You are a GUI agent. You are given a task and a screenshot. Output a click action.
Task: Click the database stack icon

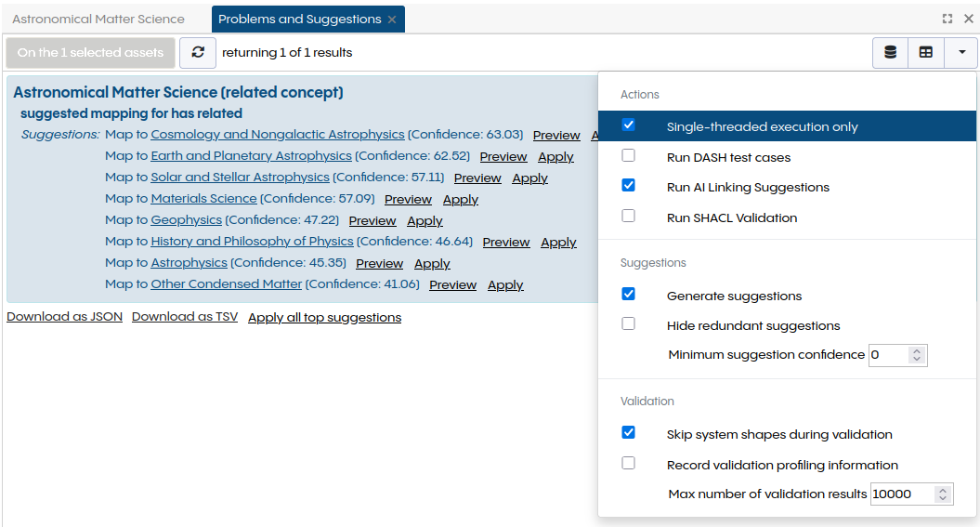click(x=890, y=53)
